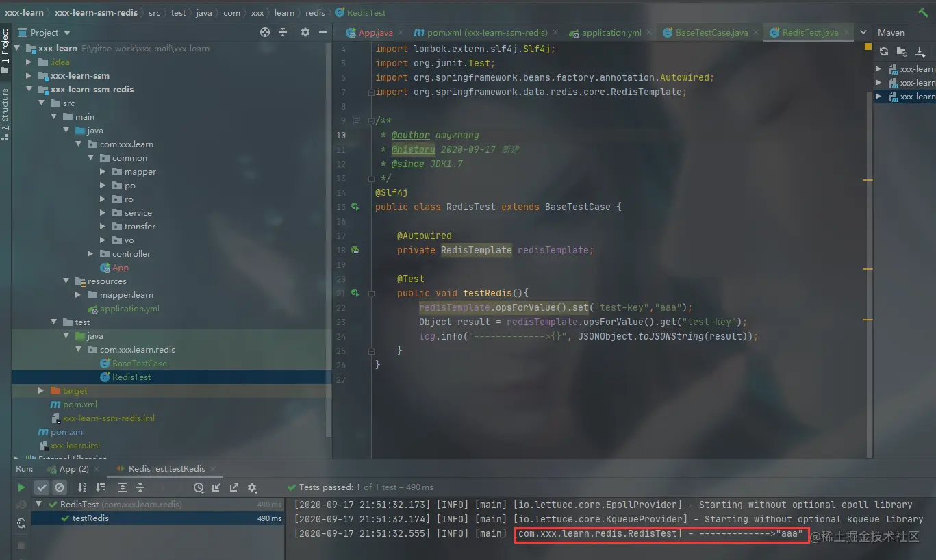Viewport: 936px width, 560px height.
Task: Expand the .idea folder
Action: (29, 62)
